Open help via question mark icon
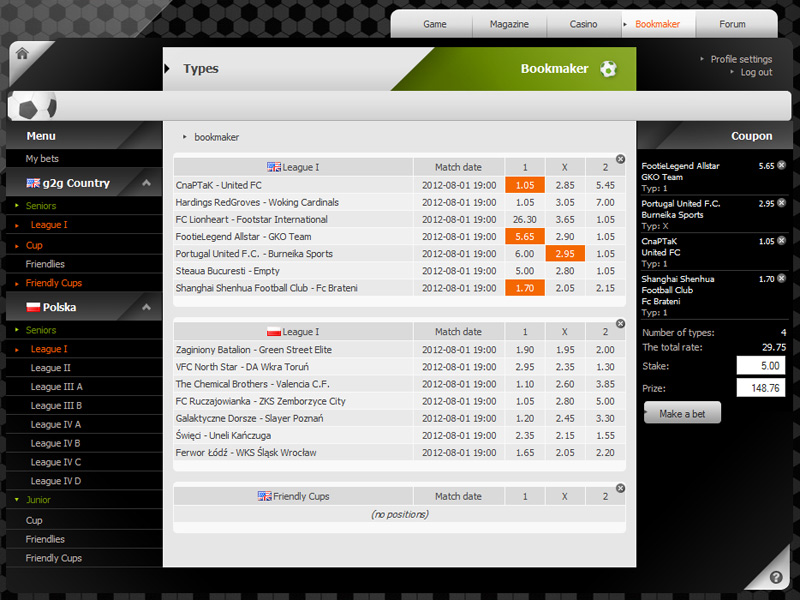This screenshot has width=800, height=600. pos(778,579)
